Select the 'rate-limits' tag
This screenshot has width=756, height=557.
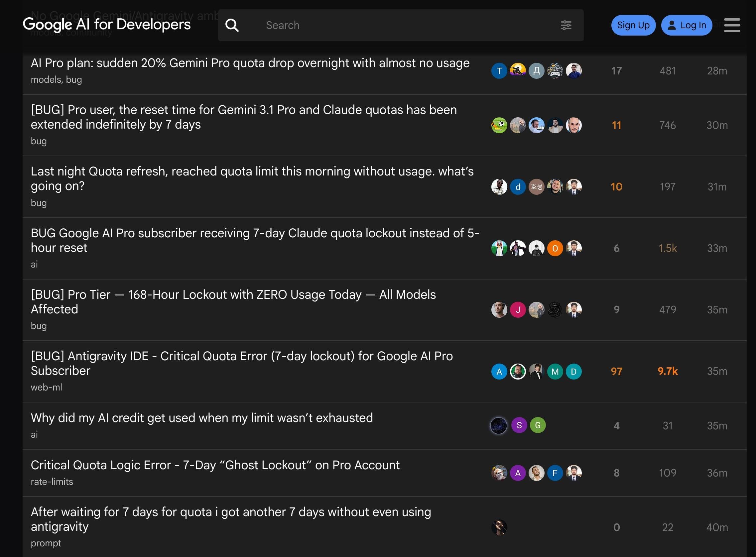pos(52,482)
